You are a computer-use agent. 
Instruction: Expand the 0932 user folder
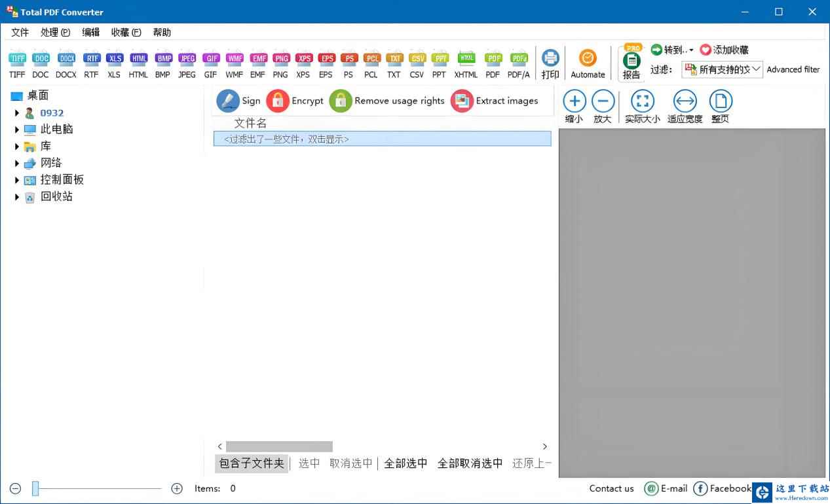pyautogui.click(x=17, y=113)
